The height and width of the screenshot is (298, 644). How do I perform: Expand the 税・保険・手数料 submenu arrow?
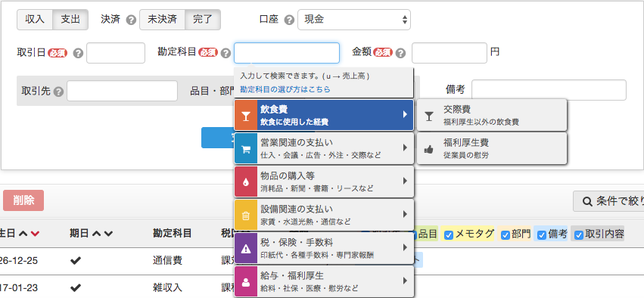click(405, 247)
